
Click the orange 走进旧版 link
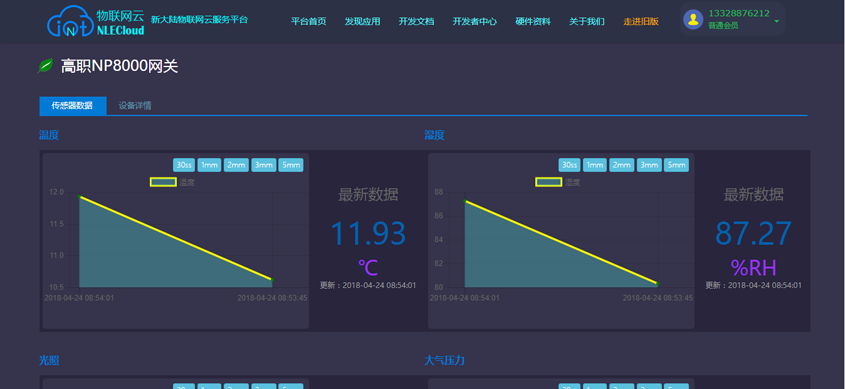tap(641, 22)
